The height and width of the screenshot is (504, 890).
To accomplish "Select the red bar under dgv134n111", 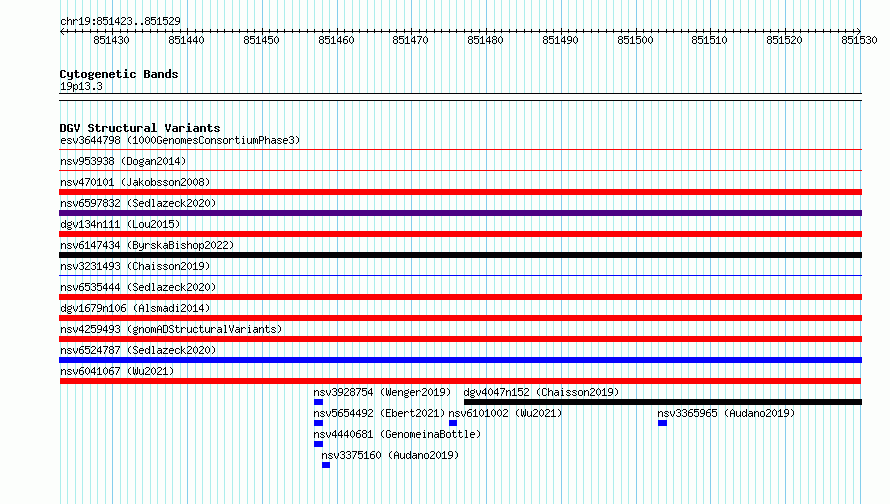I will 460,234.
